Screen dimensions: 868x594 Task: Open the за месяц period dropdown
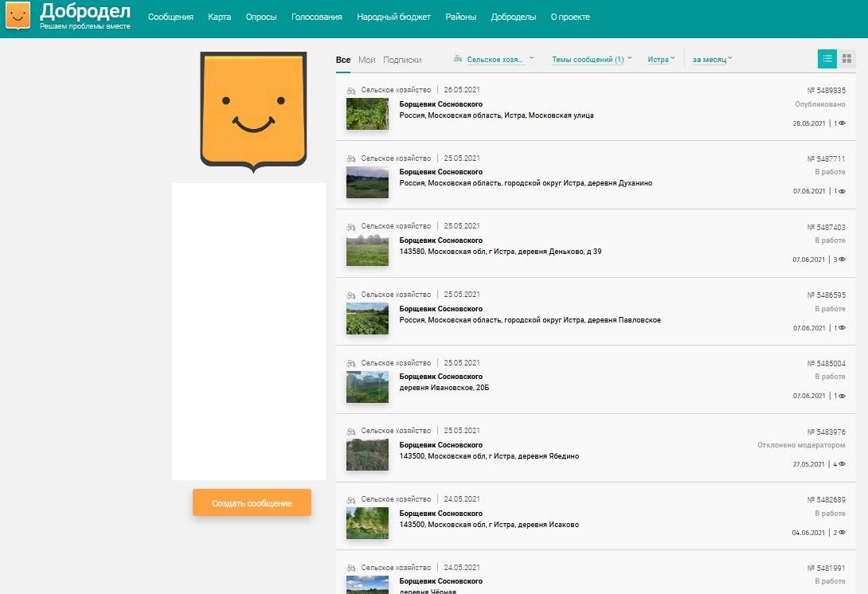click(x=712, y=60)
